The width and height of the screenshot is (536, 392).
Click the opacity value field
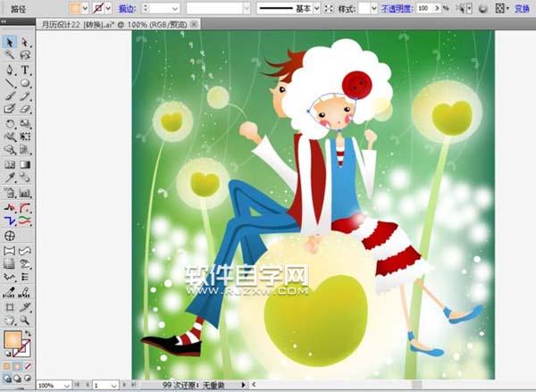[x=425, y=8]
